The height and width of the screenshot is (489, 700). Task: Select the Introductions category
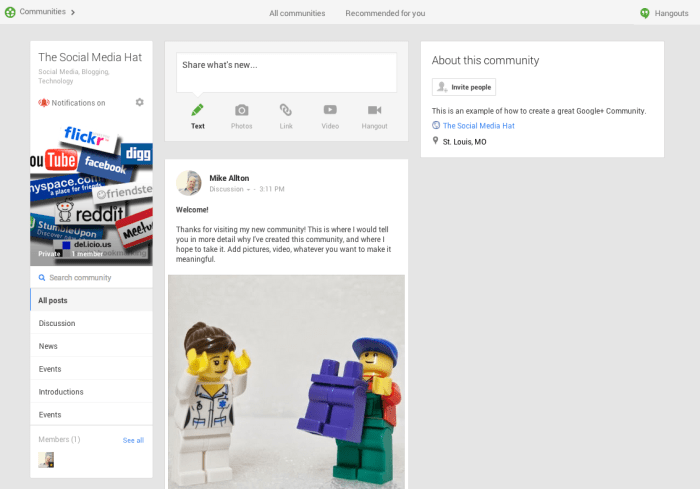pyautogui.click(x=61, y=392)
